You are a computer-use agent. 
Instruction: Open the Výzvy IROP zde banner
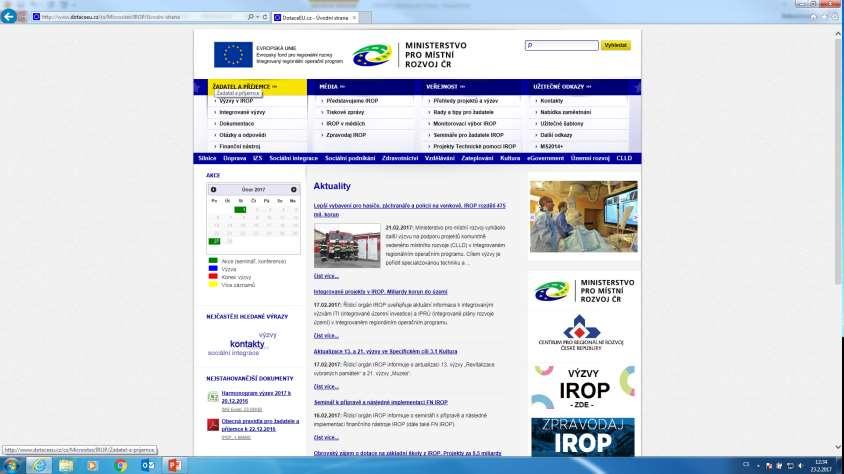coord(583,388)
